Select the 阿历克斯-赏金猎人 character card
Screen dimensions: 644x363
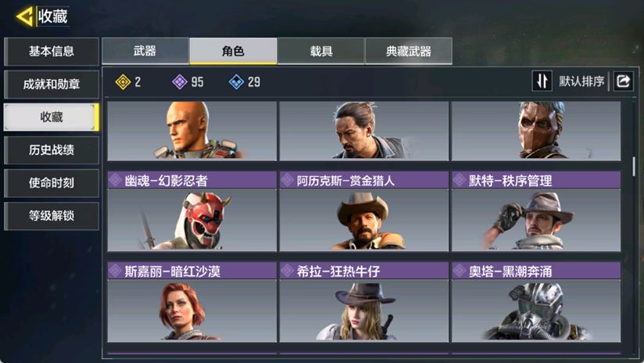pyautogui.click(x=364, y=211)
